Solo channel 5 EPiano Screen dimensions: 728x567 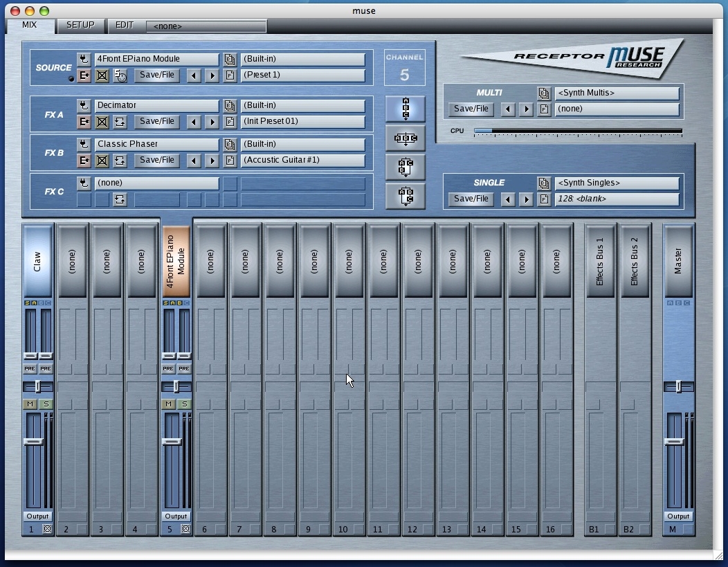point(184,404)
